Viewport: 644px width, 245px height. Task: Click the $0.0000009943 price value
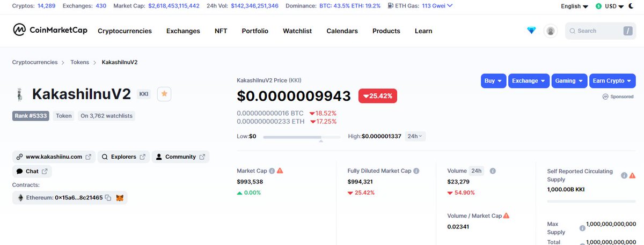click(294, 96)
